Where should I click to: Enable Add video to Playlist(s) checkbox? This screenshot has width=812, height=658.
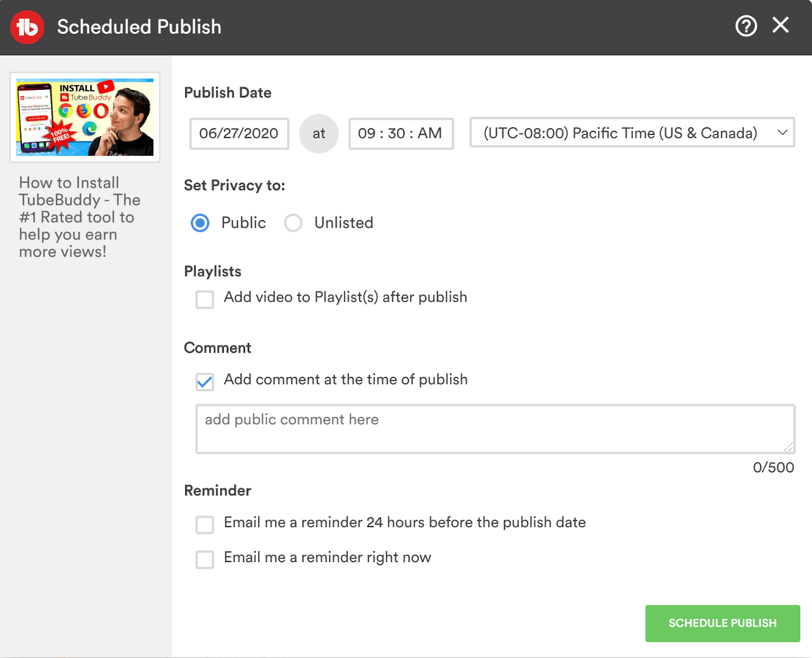205,299
